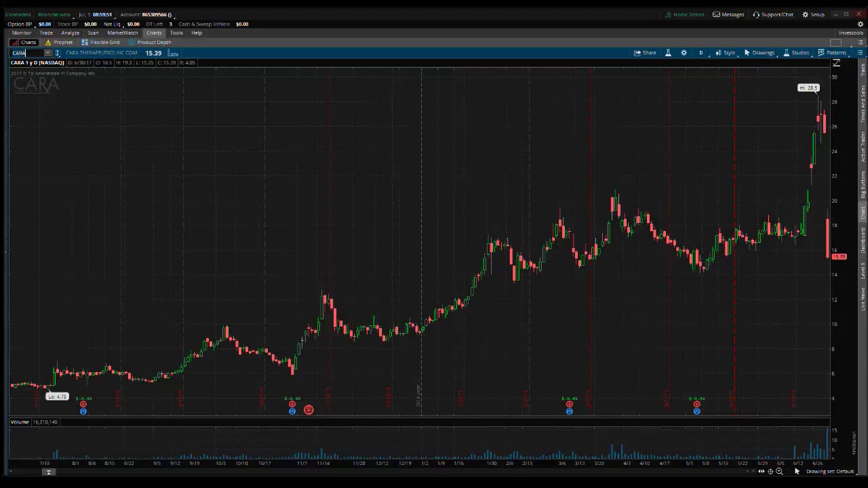Click the chart grid layout selector
868x488 pixels.
tap(835, 42)
